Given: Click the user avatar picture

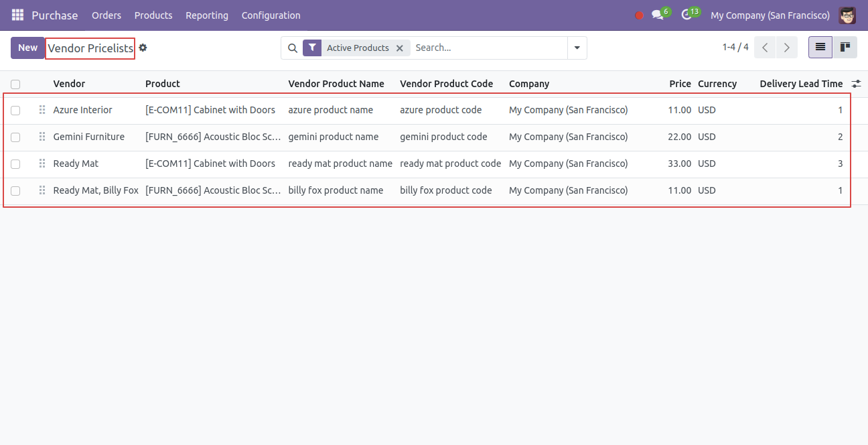Looking at the screenshot, I should (847, 15).
